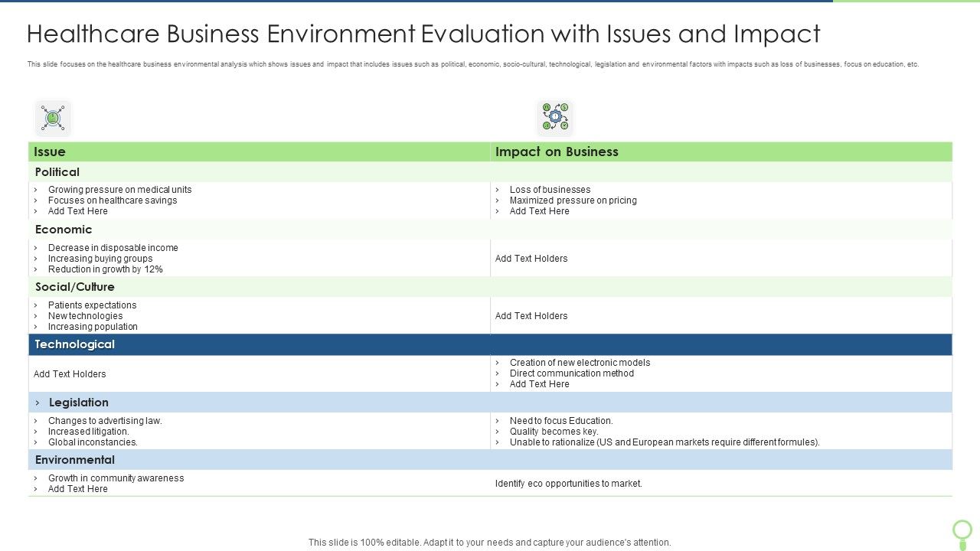Select 'Direct communication method' bullet
This screenshot has width=980, height=551.
pyautogui.click(x=572, y=373)
